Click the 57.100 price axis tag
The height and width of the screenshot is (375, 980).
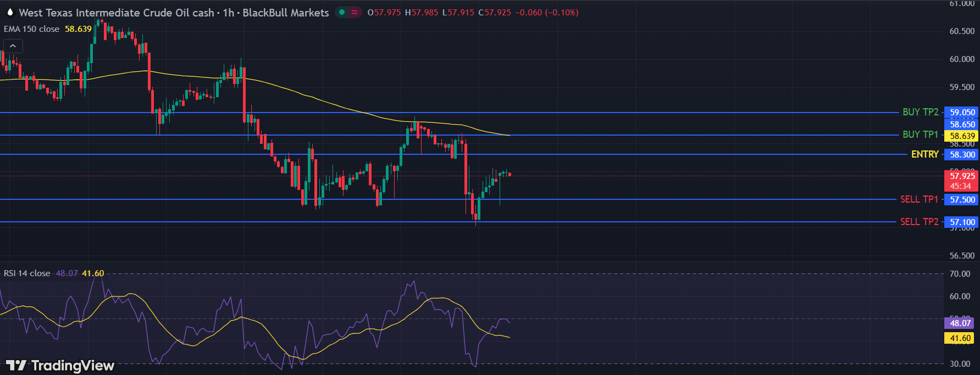[x=962, y=222]
